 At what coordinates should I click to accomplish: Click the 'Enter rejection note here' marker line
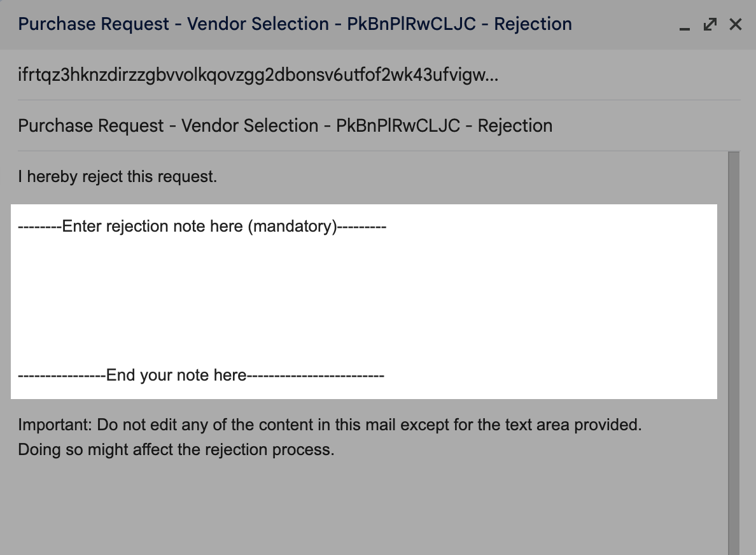tap(202, 226)
